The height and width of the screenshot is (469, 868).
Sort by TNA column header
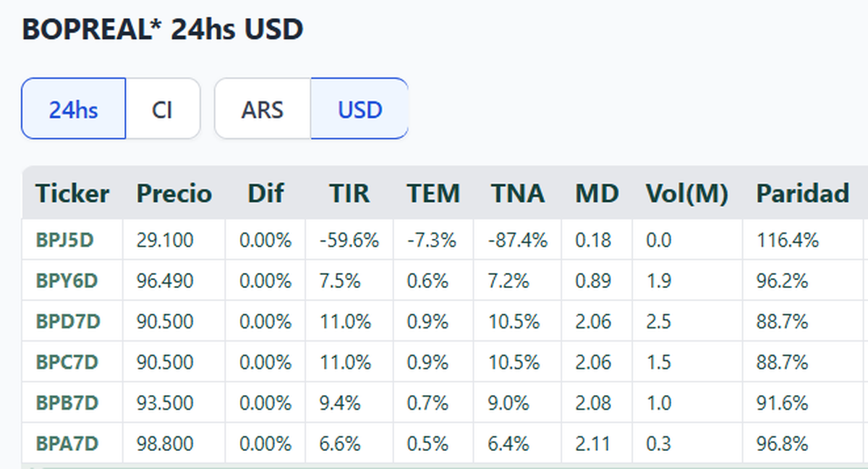[x=518, y=193]
